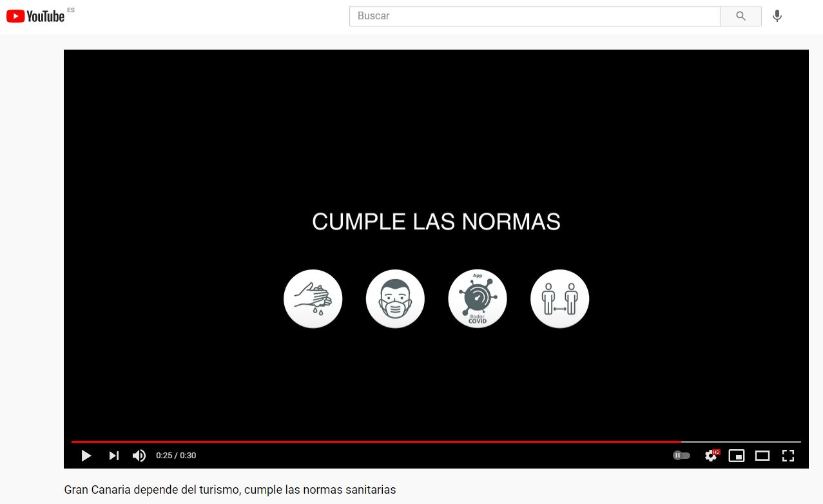The height and width of the screenshot is (504, 823).
Task: Click the hand washing icon in video
Action: (x=313, y=299)
